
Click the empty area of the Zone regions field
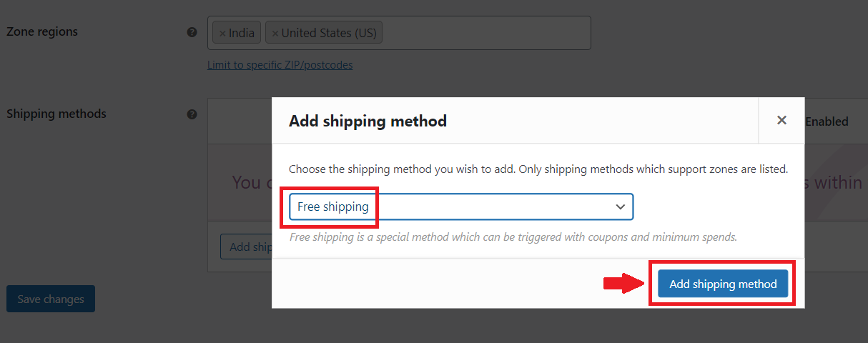point(486,33)
